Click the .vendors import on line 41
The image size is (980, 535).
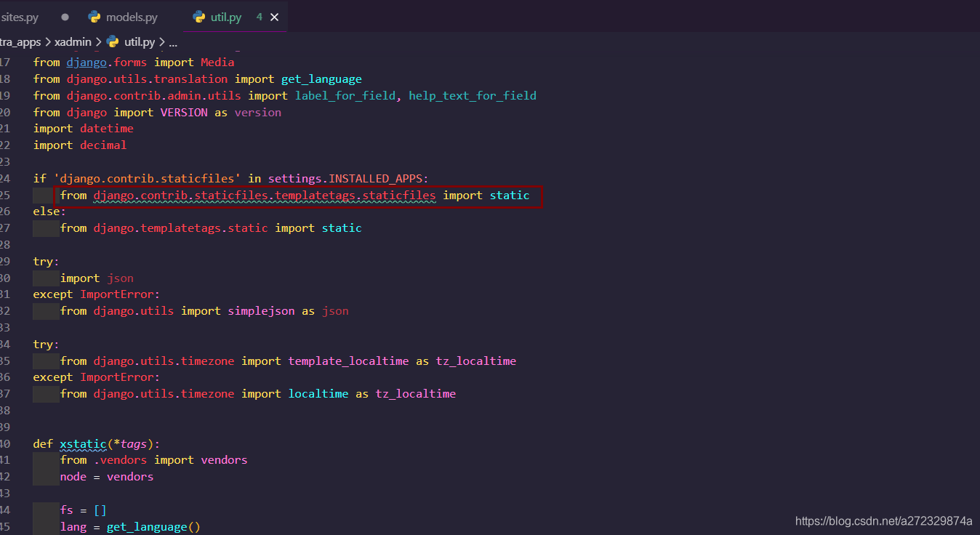point(121,459)
